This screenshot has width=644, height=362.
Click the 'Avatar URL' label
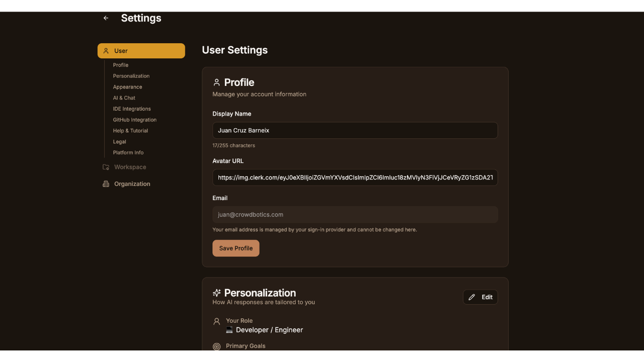pyautogui.click(x=228, y=161)
